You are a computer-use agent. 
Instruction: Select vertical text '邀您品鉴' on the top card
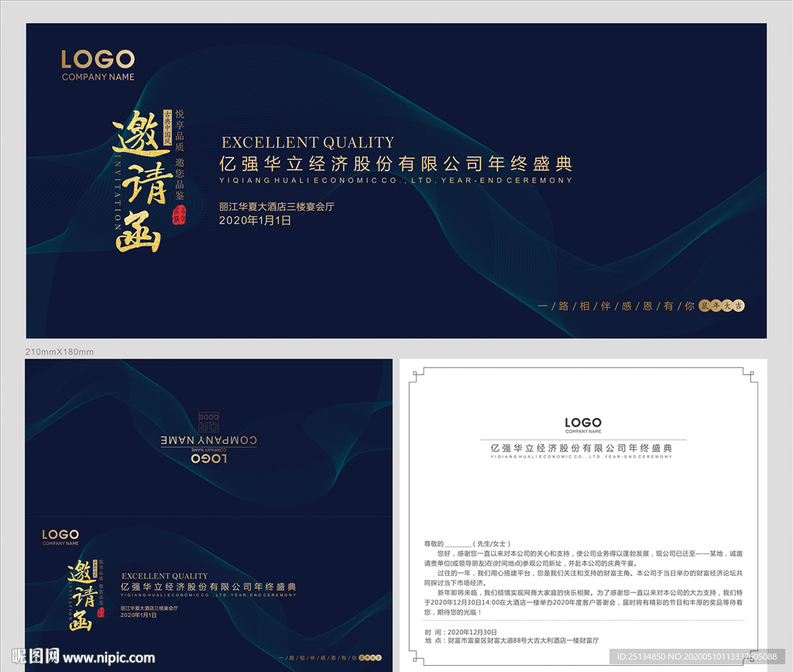pos(180,179)
